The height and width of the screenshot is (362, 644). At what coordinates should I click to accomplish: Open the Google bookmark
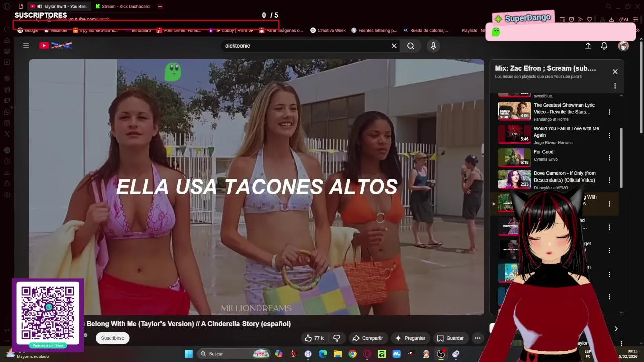28,30
